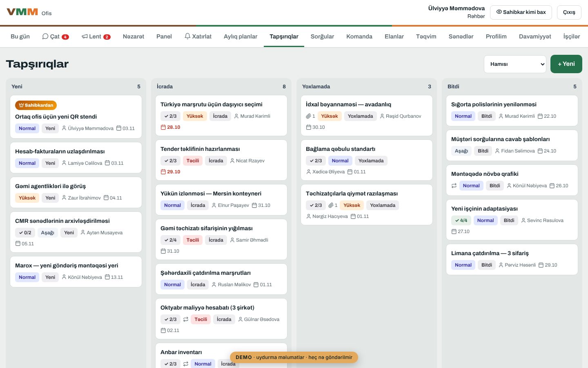588x368 pixels.
Task: Open the Təqvim tab
Action: tap(426, 36)
